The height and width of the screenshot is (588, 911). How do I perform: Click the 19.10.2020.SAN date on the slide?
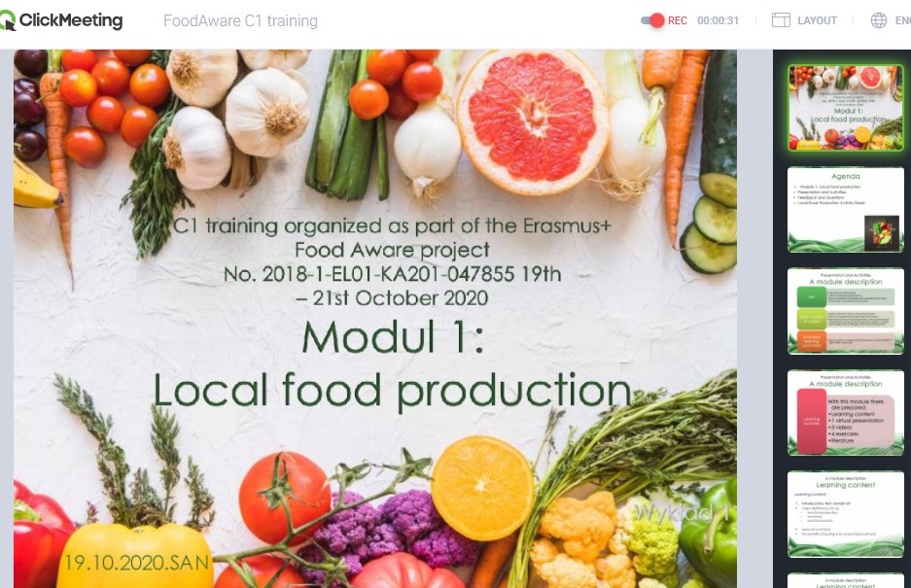pyautogui.click(x=136, y=563)
